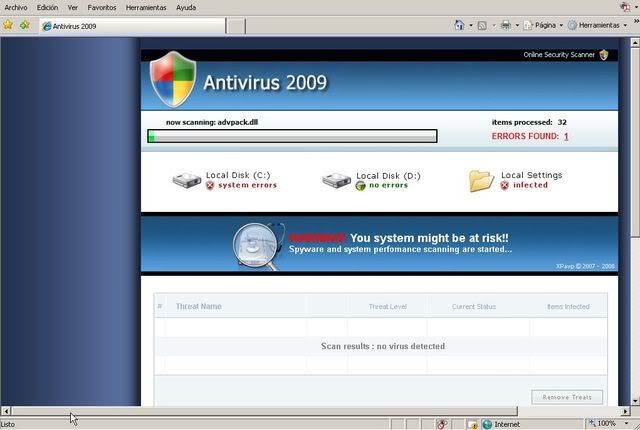This screenshot has height=430, width=640.
Task: Click the RSS feeds icon
Action: (x=482, y=25)
